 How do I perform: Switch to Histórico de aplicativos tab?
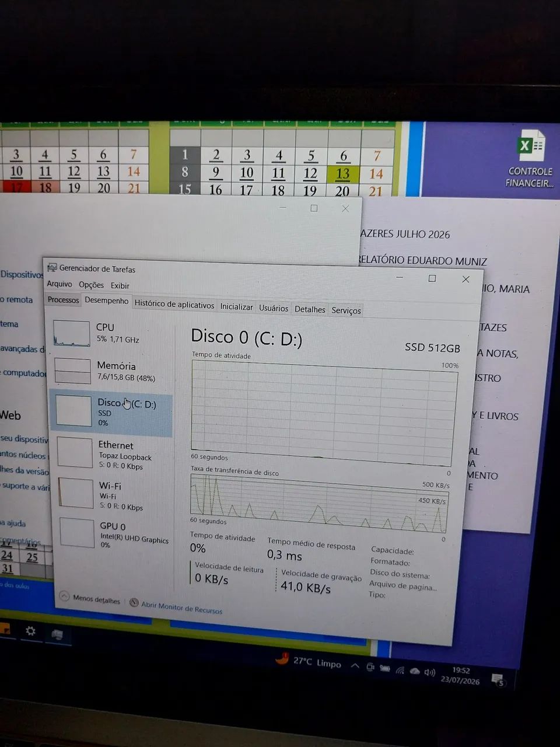[174, 305]
